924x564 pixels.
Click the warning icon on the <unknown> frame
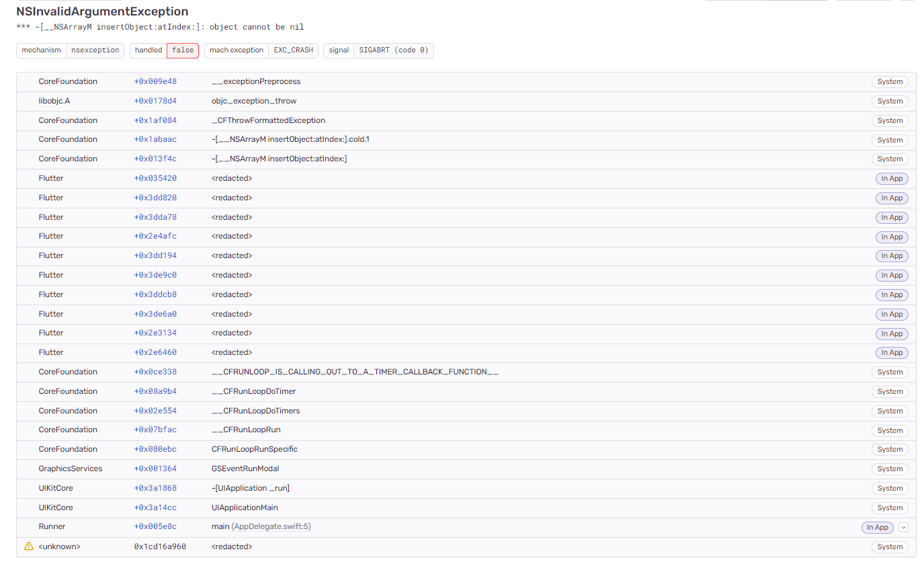[27, 547]
